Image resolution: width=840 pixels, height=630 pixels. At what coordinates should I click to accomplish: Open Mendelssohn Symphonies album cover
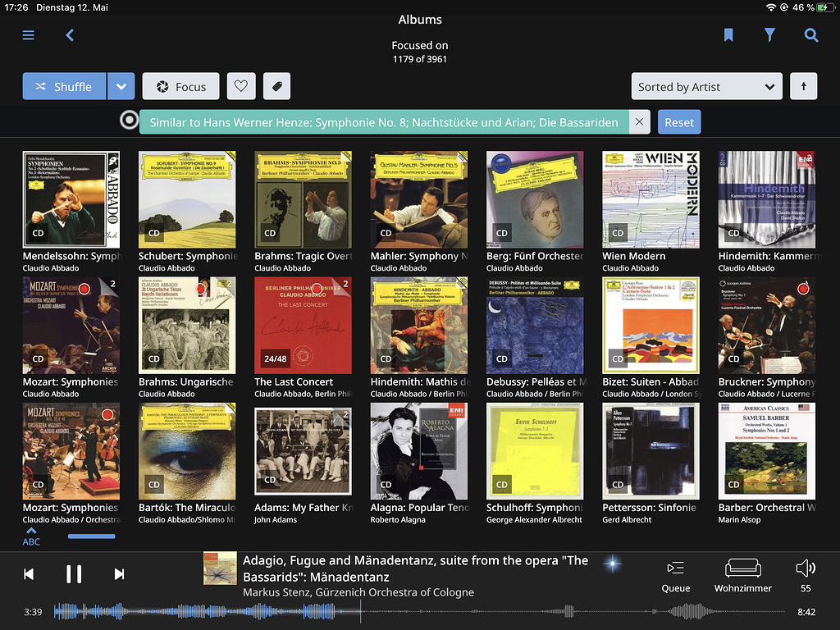(x=71, y=199)
